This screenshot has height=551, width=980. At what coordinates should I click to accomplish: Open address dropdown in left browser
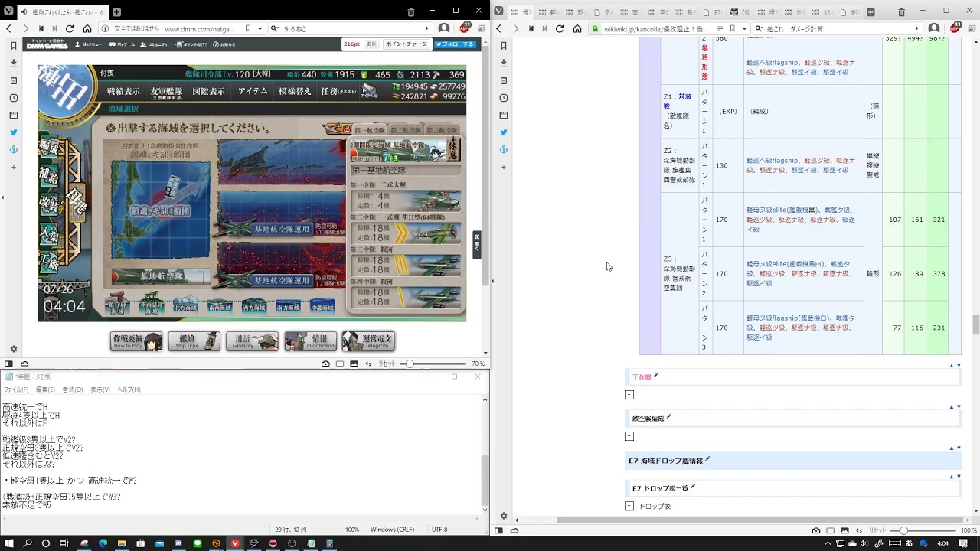pos(259,28)
